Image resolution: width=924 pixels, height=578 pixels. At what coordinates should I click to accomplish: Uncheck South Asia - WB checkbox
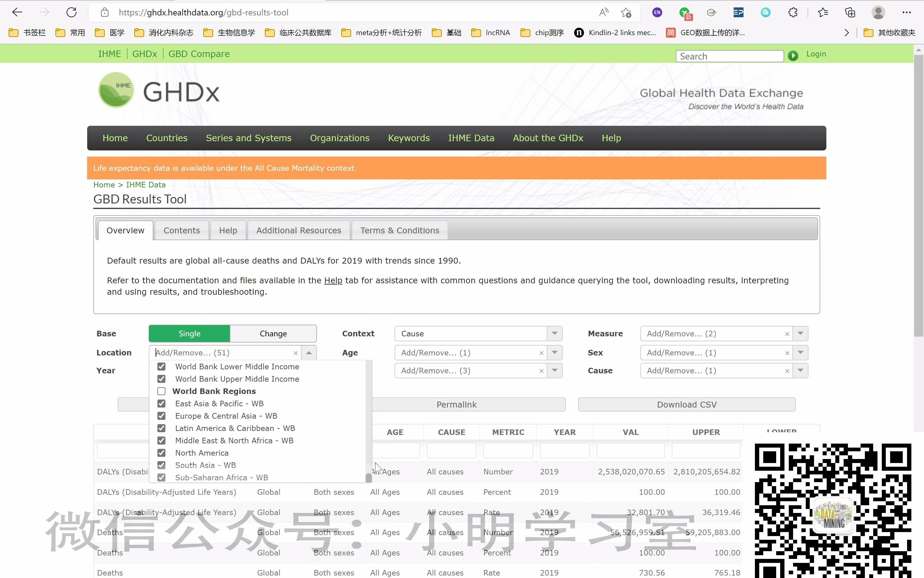pos(161,465)
